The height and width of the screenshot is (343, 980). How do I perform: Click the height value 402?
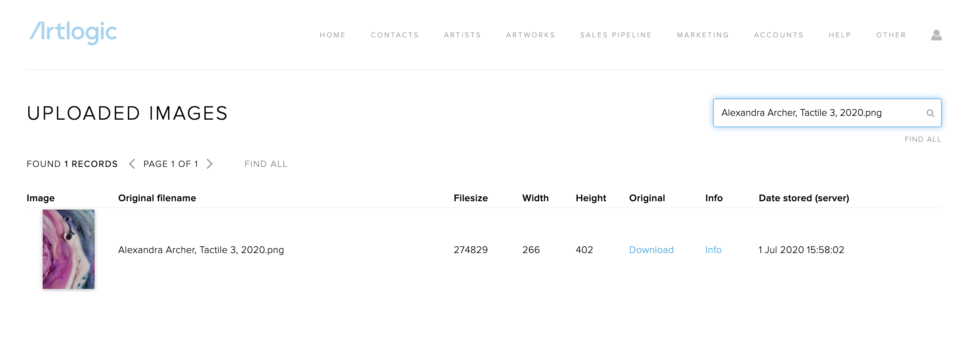pos(584,250)
